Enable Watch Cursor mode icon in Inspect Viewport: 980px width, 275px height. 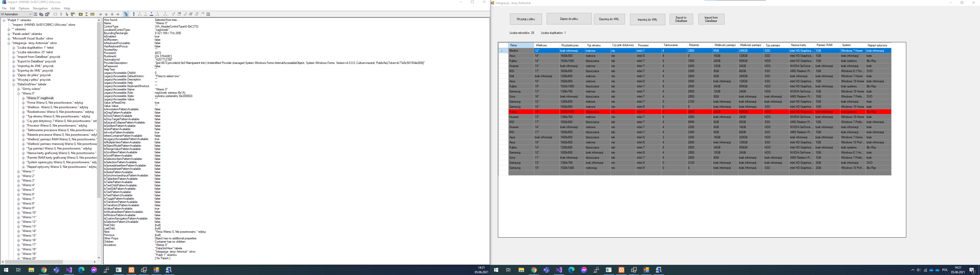pos(67,15)
